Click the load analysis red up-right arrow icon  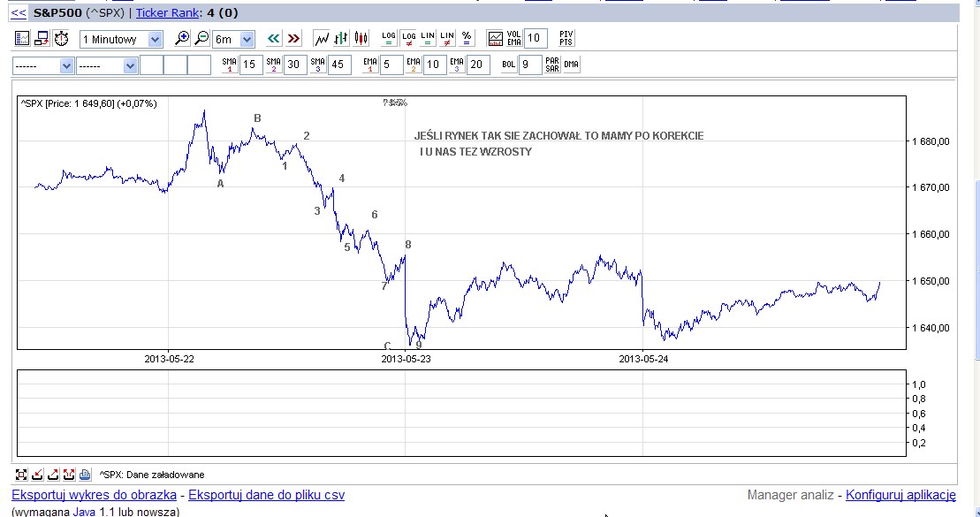pos(53,475)
